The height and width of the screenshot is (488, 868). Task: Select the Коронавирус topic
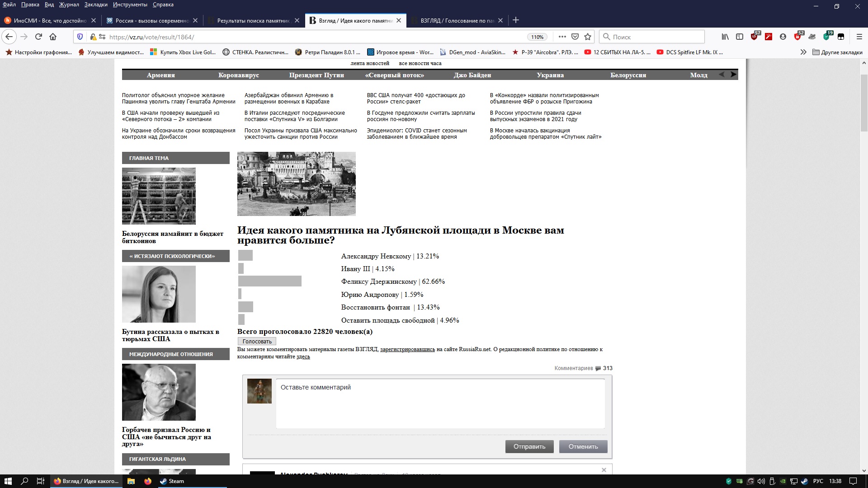click(x=239, y=75)
